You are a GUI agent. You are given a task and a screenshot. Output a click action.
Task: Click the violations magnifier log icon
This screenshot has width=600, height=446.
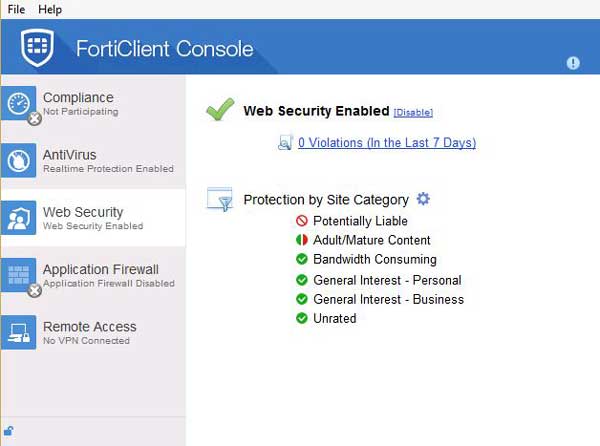click(x=285, y=143)
